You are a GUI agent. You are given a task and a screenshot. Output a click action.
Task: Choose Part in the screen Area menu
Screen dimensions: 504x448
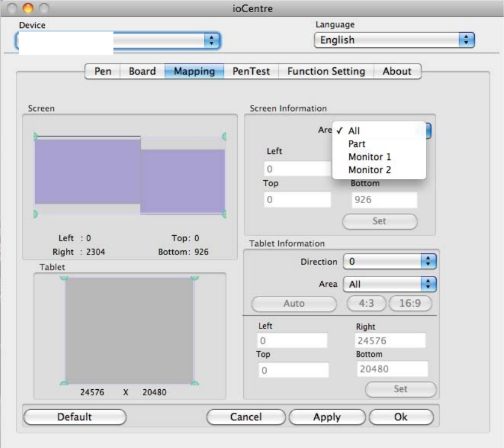[379, 144]
